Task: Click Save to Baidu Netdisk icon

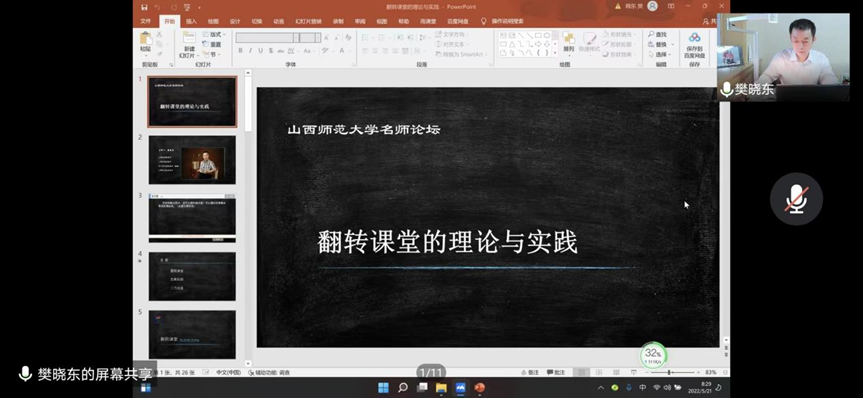Action: pos(695,37)
